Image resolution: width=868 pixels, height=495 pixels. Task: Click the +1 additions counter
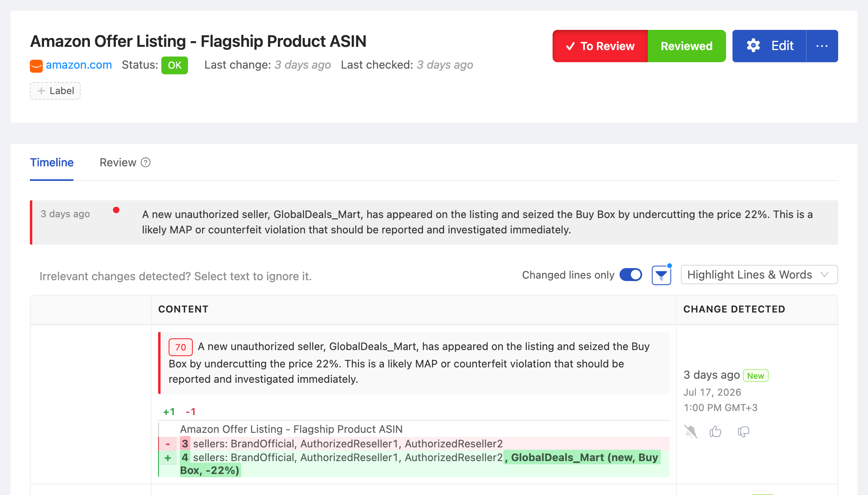[169, 412]
